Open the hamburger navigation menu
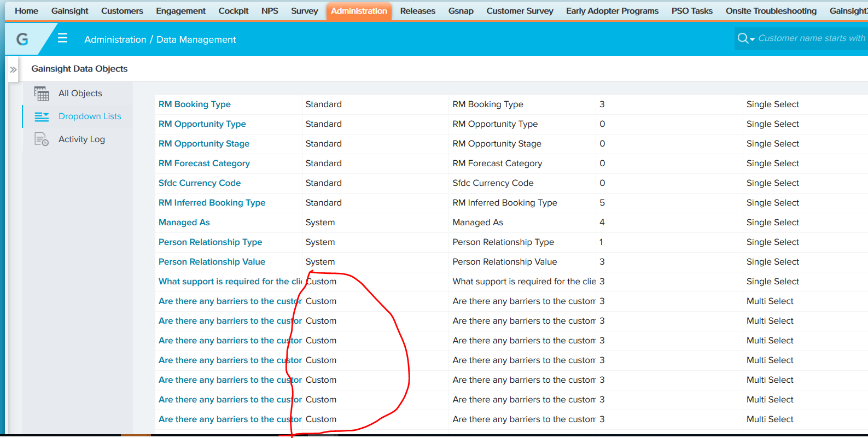Viewport: 868px width, 438px height. pos(62,38)
